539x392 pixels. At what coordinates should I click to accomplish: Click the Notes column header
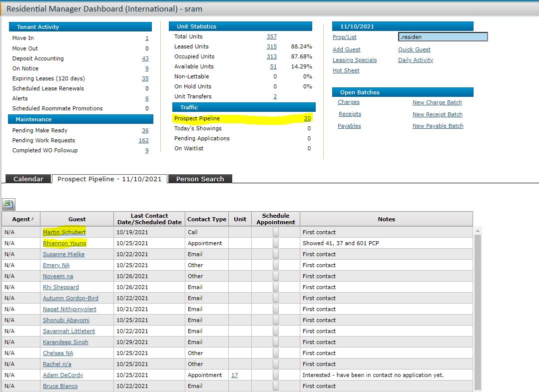click(386, 219)
